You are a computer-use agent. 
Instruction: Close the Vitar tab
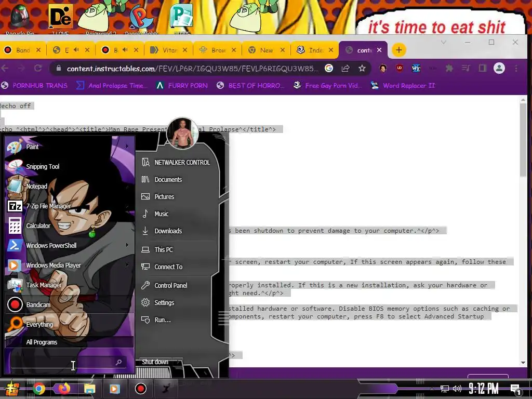coord(185,50)
